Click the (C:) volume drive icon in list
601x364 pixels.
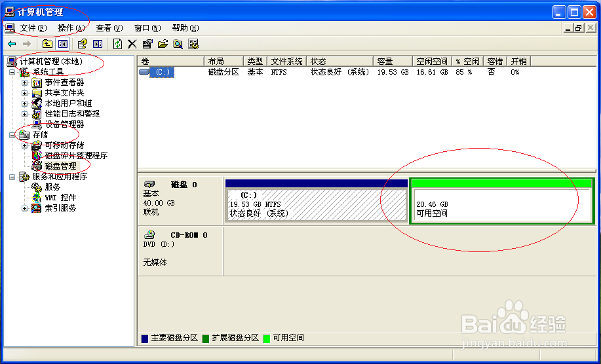pos(144,71)
